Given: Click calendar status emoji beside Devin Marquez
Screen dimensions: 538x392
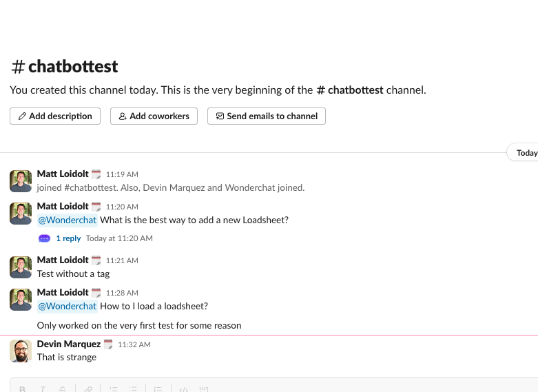Looking at the screenshot, I should coord(108,344).
